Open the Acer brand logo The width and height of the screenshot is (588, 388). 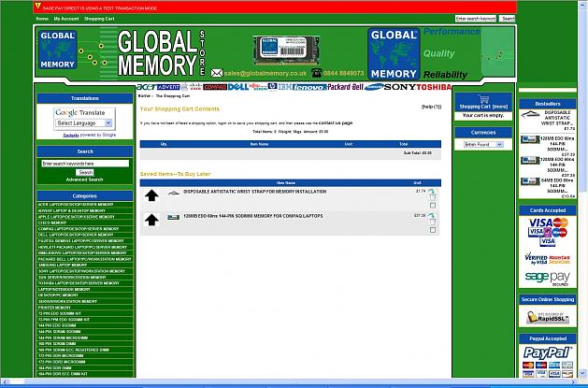tap(146, 87)
